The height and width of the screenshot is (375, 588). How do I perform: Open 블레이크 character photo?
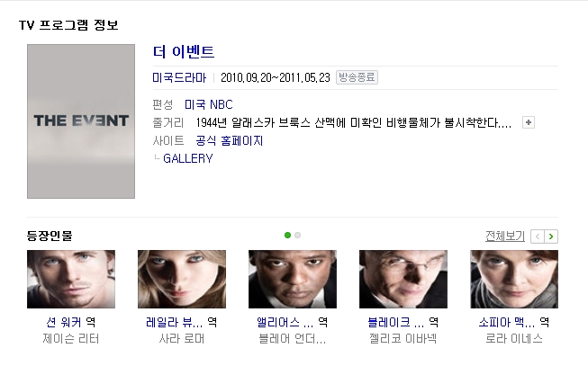coord(403,280)
